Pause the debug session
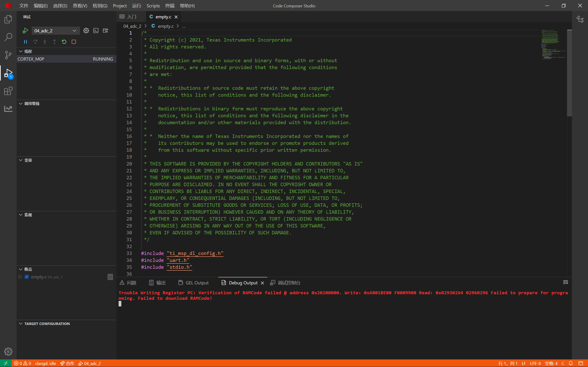The image size is (588, 367). (26, 42)
